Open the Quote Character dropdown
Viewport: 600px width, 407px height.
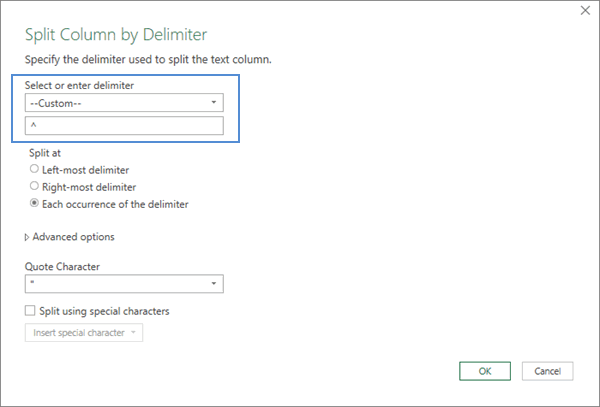point(124,283)
